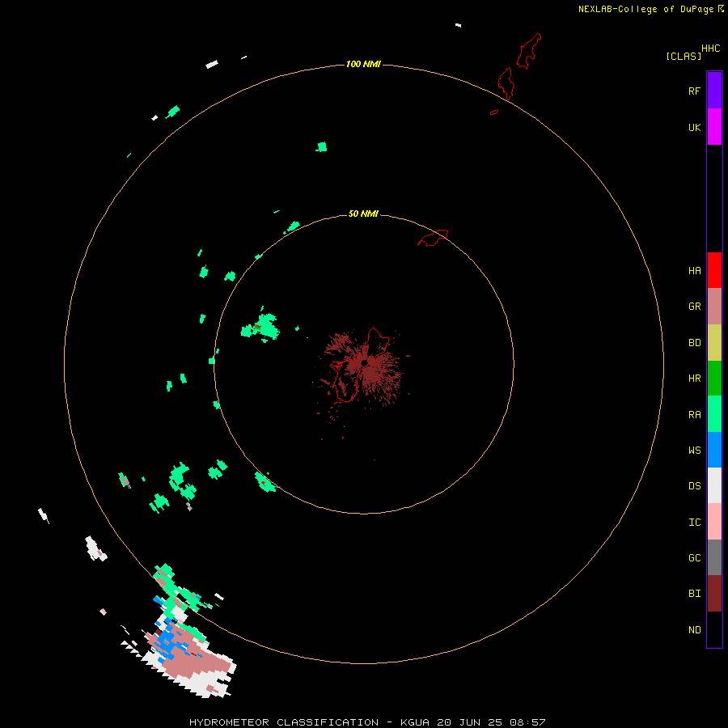This screenshot has width=728, height=728.
Task: Click the HA legend label
Action: click(694, 271)
